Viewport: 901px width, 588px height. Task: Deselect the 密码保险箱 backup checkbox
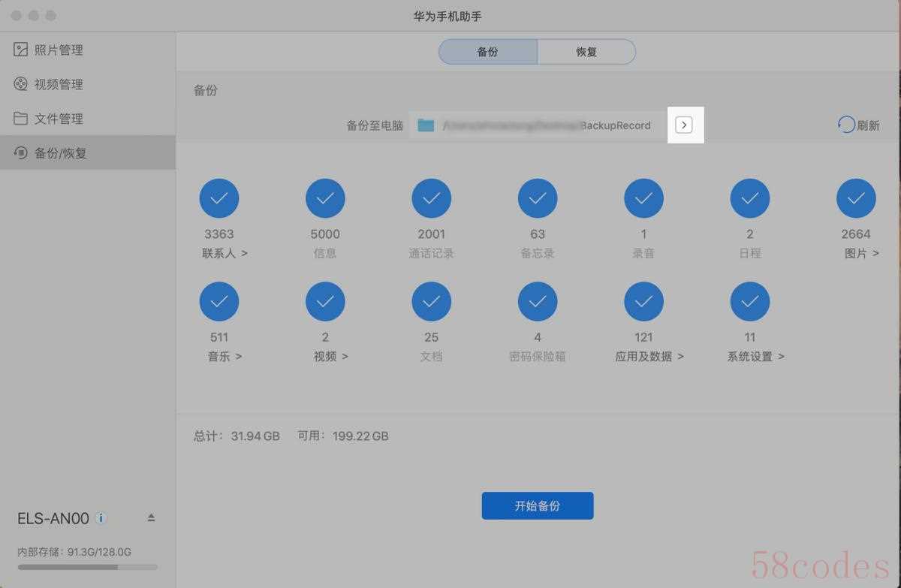[538, 302]
